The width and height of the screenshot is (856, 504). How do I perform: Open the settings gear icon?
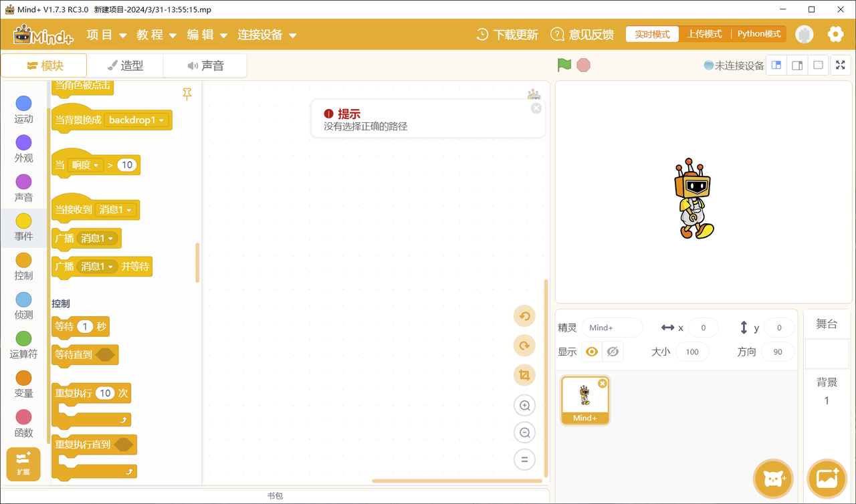(x=835, y=34)
